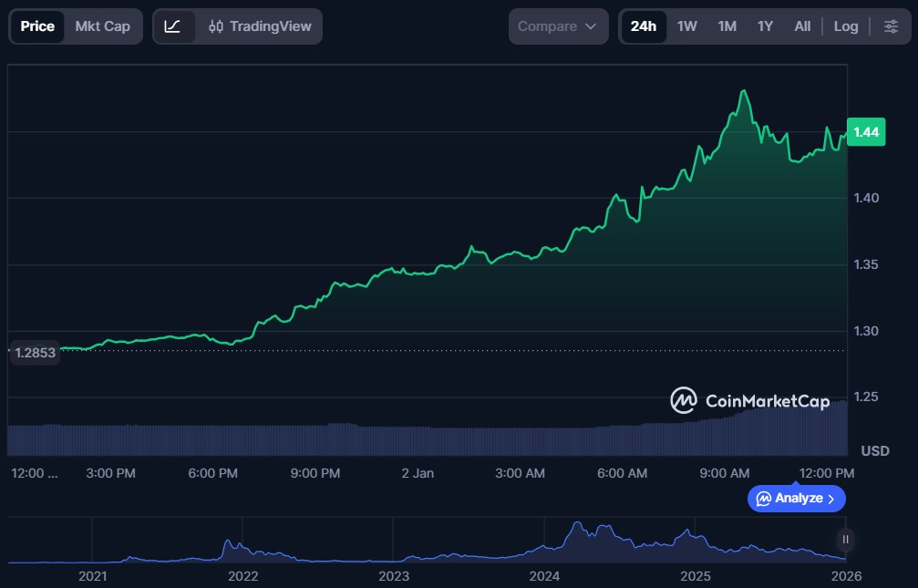
Task: Open chart settings sliders icon
Action: 891,26
